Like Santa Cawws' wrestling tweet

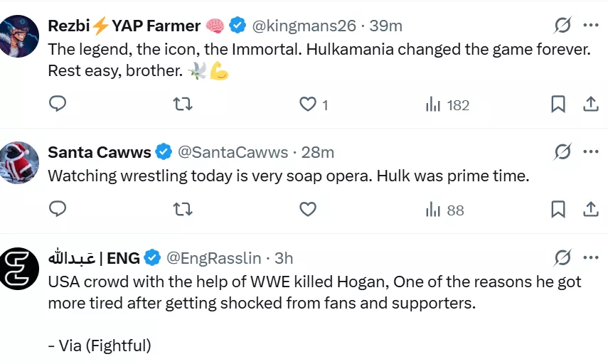point(307,209)
